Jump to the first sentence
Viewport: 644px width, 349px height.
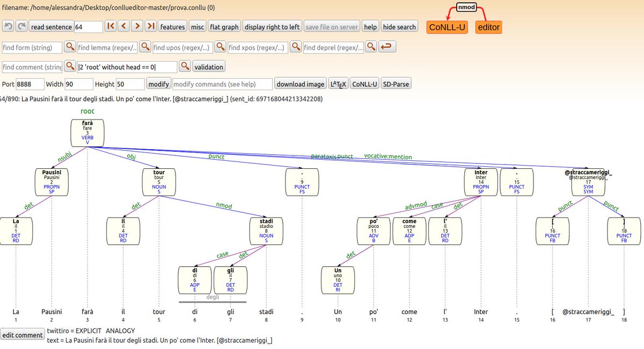(111, 25)
